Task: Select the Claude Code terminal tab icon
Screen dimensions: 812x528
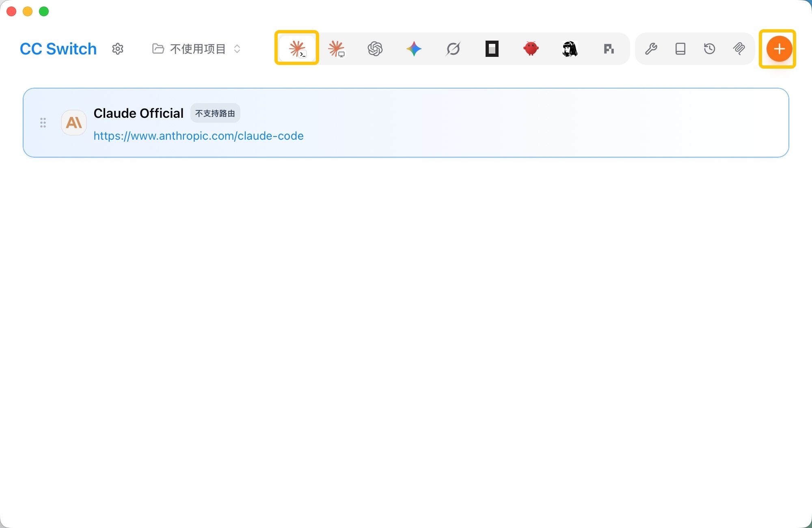Action: tap(297, 49)
